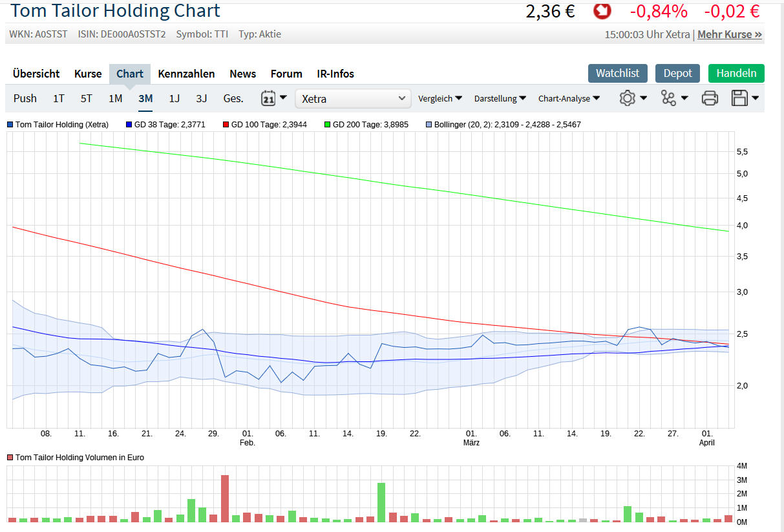784x532 pixels.
Task: Select the 1M timeframe
Action: [116, 98]
